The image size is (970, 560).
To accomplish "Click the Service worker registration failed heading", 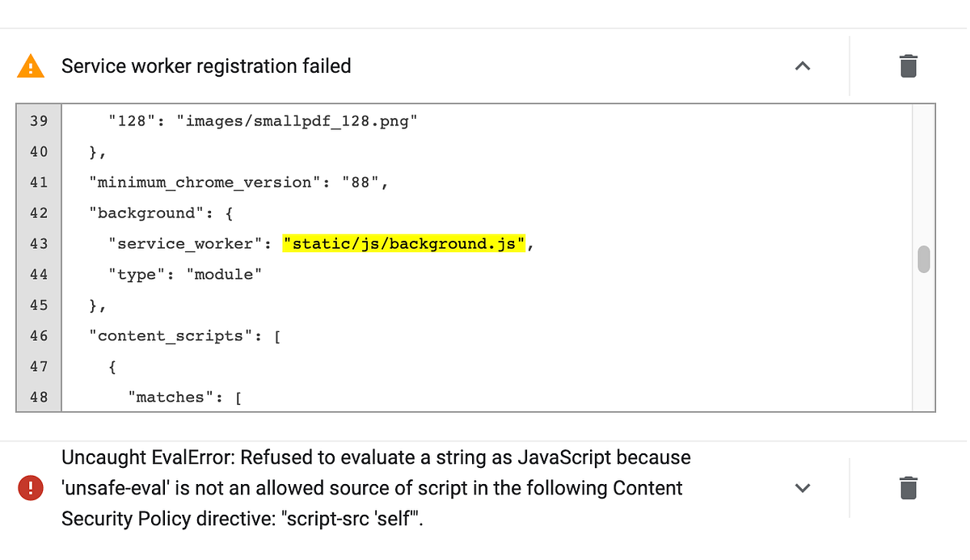I will point(205,66).
